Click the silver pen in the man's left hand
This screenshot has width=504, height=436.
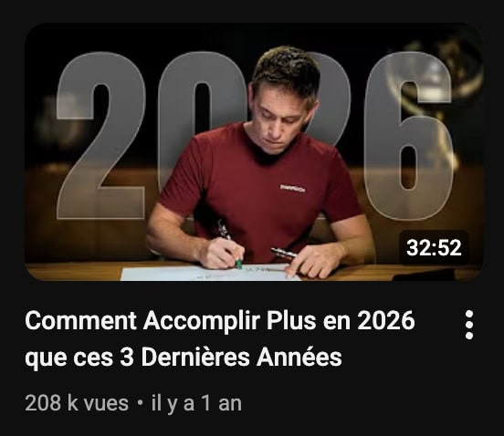tap(283, 253)
